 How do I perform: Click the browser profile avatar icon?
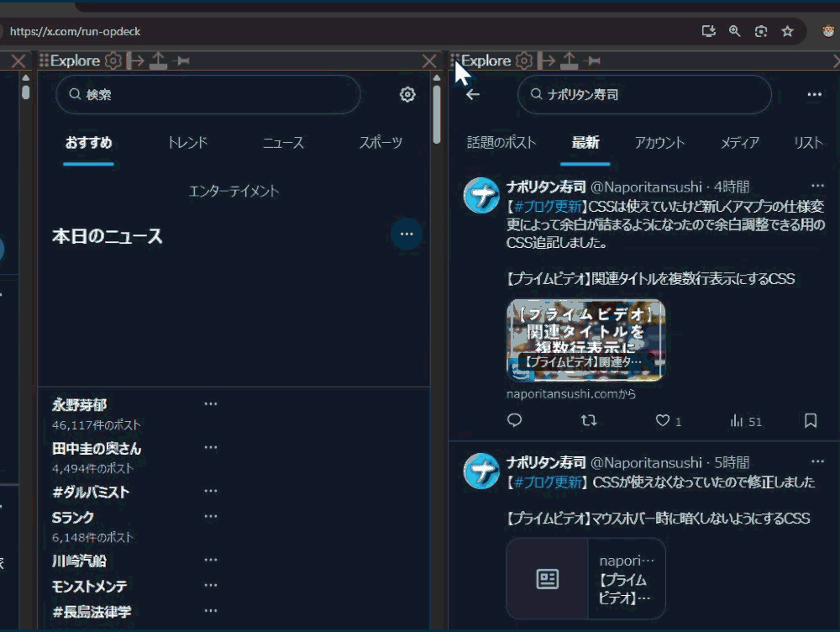coord(829,31)
